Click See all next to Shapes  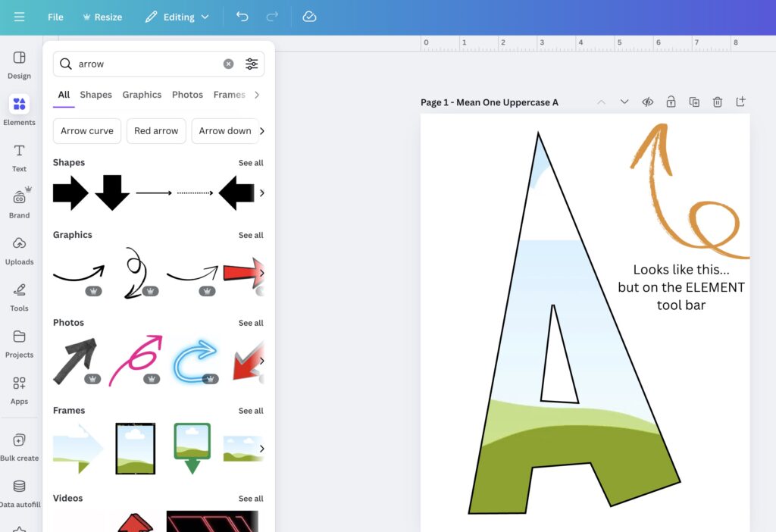coord(251,163)
